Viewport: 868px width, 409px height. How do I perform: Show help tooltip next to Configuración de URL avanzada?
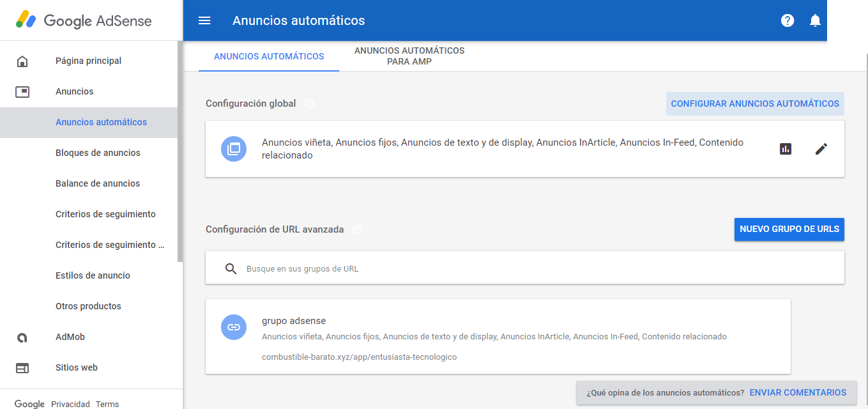pos(358,229)
